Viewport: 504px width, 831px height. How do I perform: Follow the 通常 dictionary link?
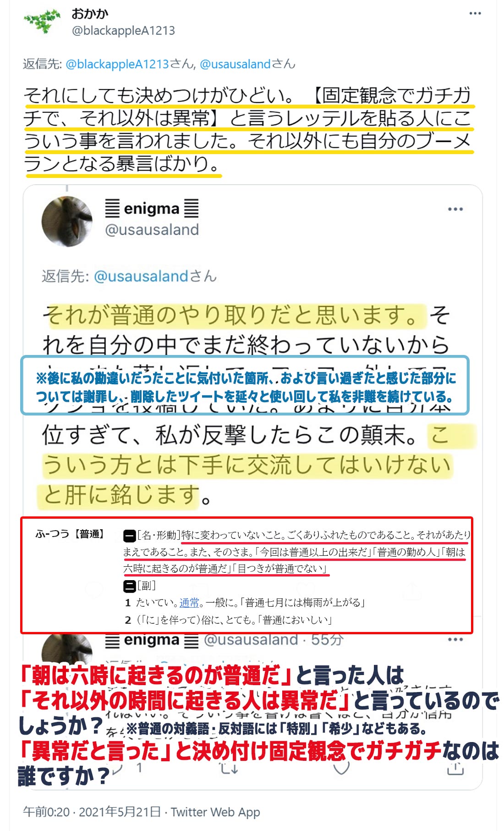[x=189, y=603]
